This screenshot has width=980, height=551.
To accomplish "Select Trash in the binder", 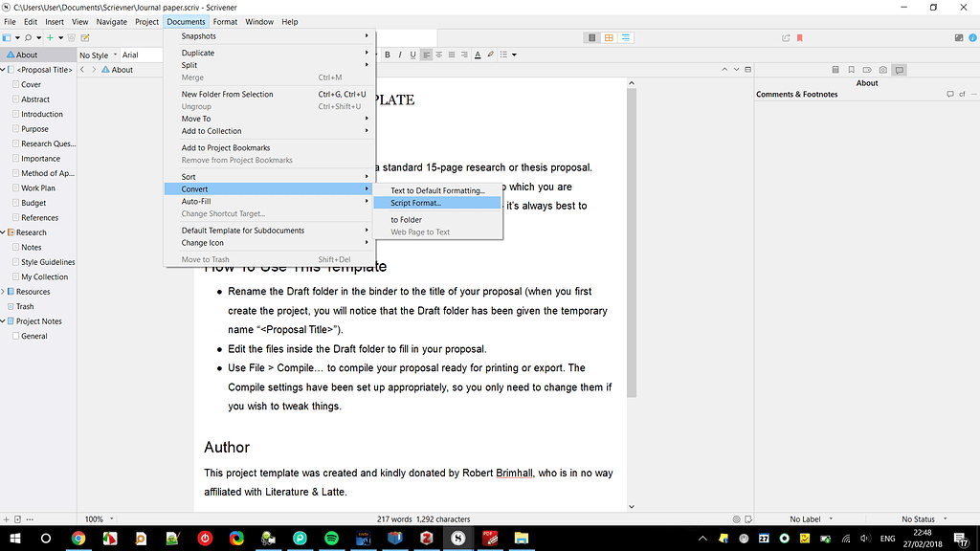I will (x=25, y=307).
